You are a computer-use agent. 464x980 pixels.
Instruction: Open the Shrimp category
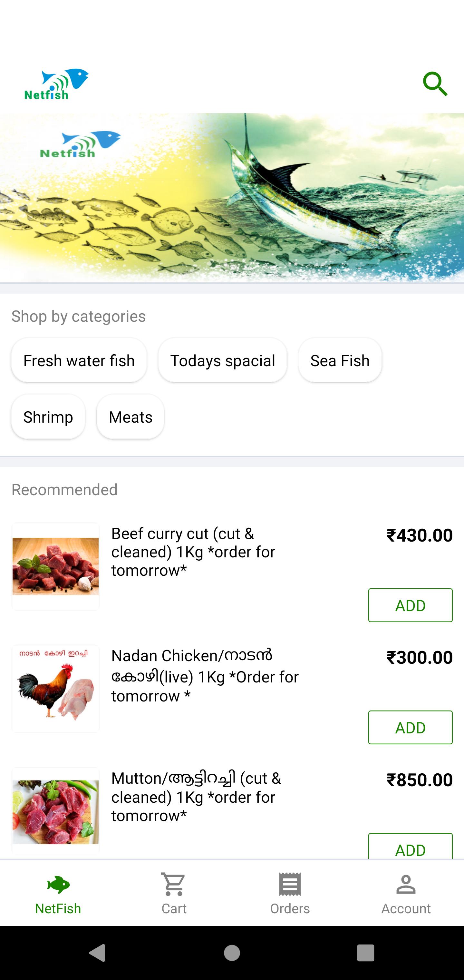48,417
